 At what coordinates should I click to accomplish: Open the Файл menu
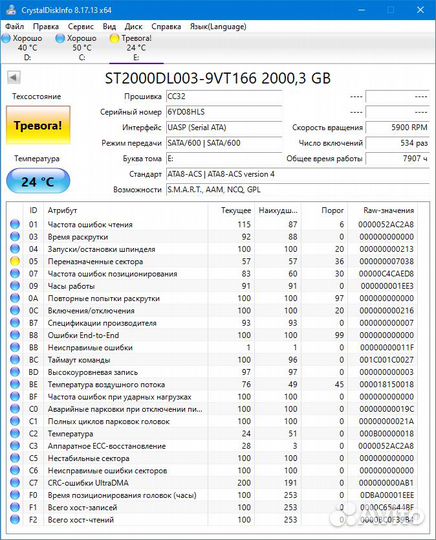point(14,27)
